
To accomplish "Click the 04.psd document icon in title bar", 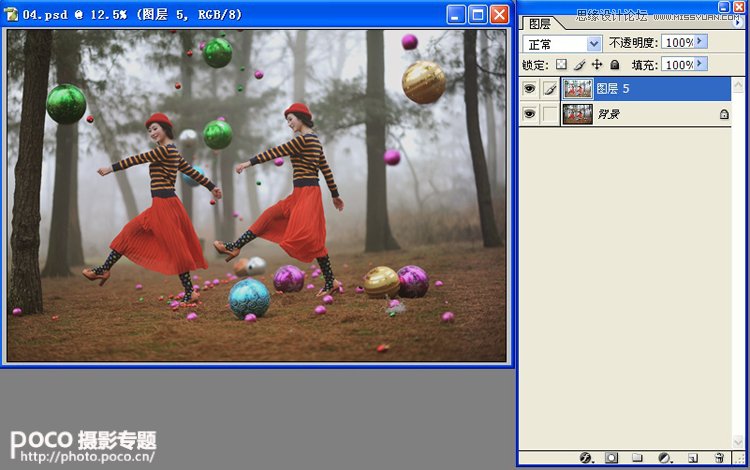I will tap(11, 14).
